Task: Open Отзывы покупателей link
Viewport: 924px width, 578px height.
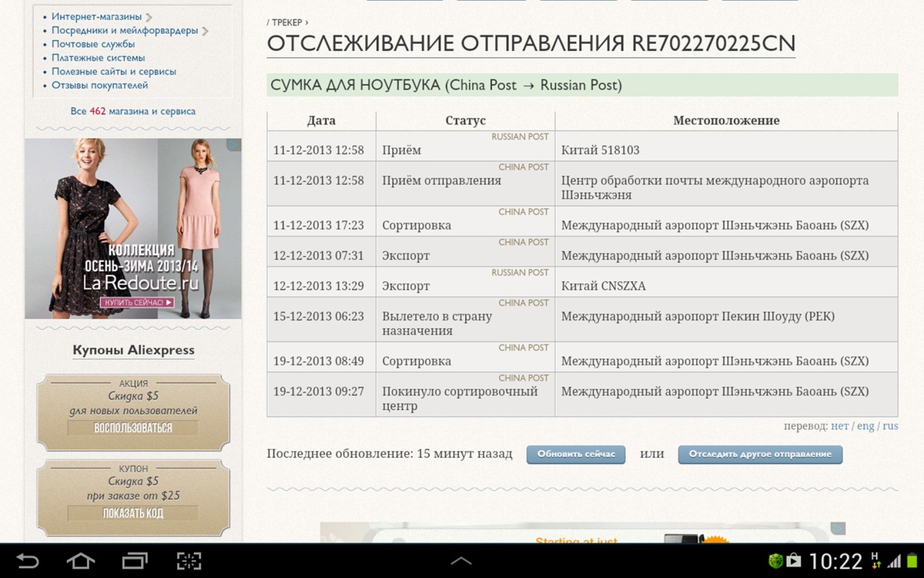Action: pyautogui.click(x=99, y=86)
